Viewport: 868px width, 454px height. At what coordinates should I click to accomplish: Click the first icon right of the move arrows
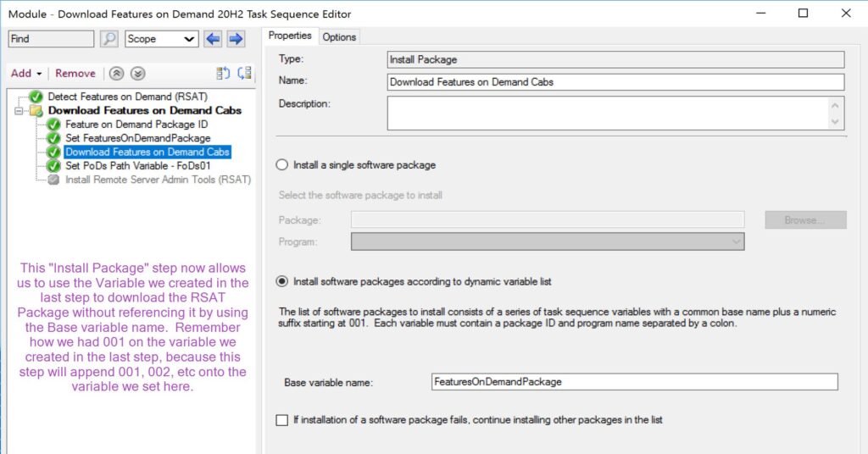tap(223, 74)
